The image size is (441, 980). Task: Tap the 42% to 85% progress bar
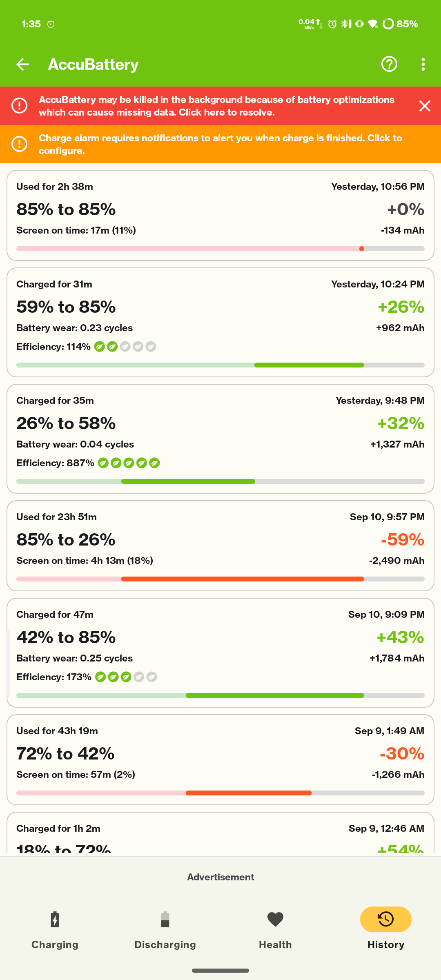pos(220,695)
